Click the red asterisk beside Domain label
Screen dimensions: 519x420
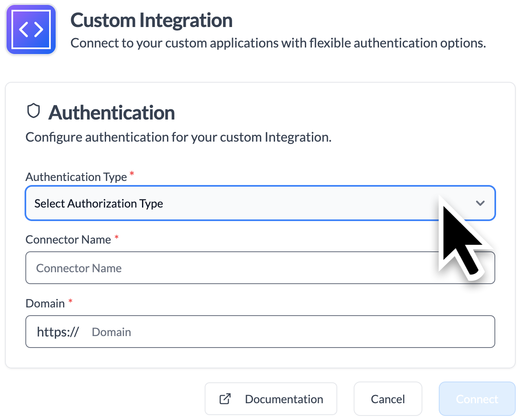pos(70,301)
